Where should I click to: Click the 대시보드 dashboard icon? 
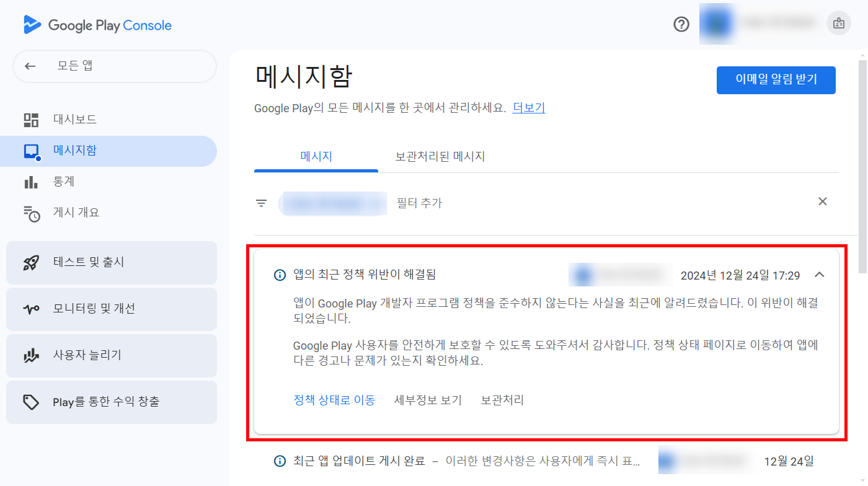coord(31,120)
